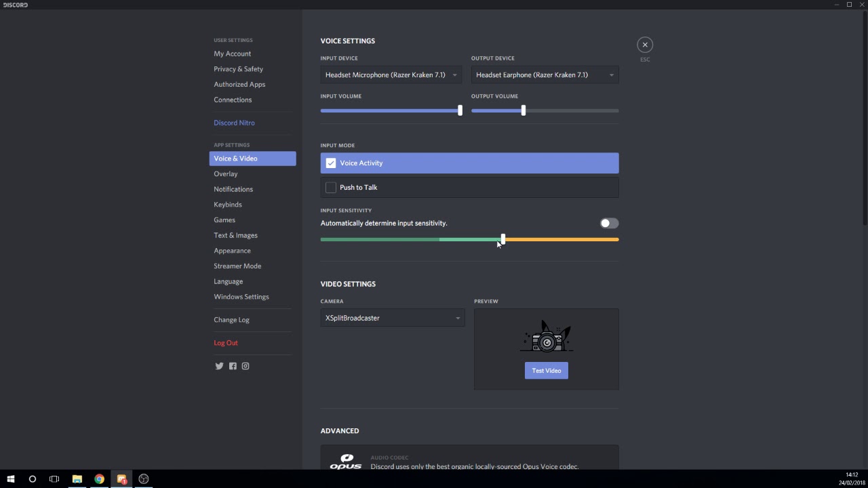Screen dimensions: 868x488
Task: Launch Google Chrome from the taskbar
Action: pyautogui.click(x=100, y=479)
